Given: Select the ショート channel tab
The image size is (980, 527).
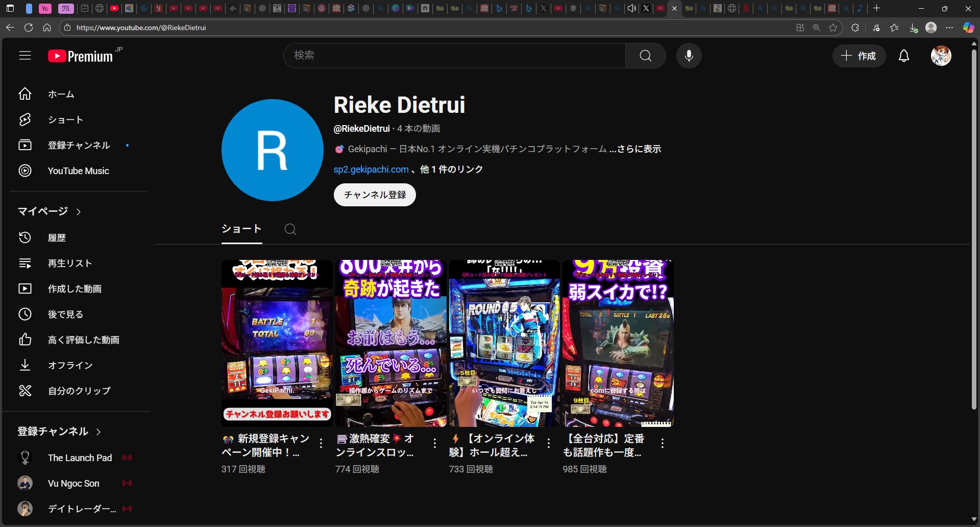Looking at the screenshot, I should (x=241, y=229).
